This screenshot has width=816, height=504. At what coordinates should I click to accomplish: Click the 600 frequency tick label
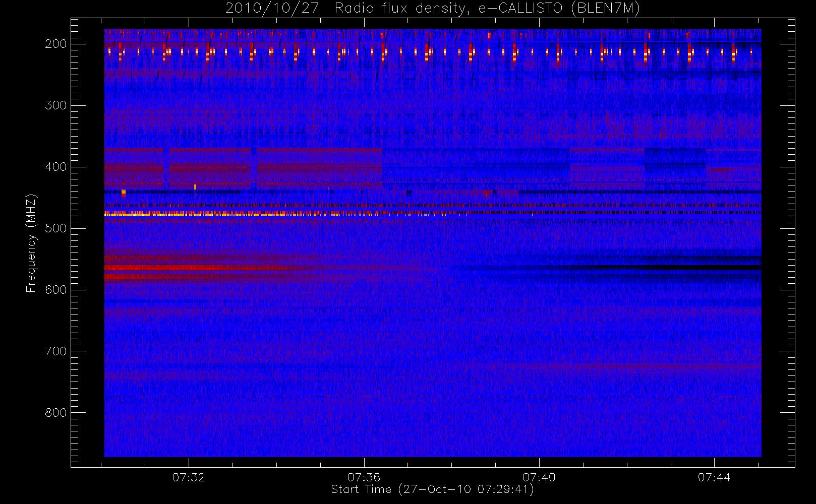click(56, 290)
